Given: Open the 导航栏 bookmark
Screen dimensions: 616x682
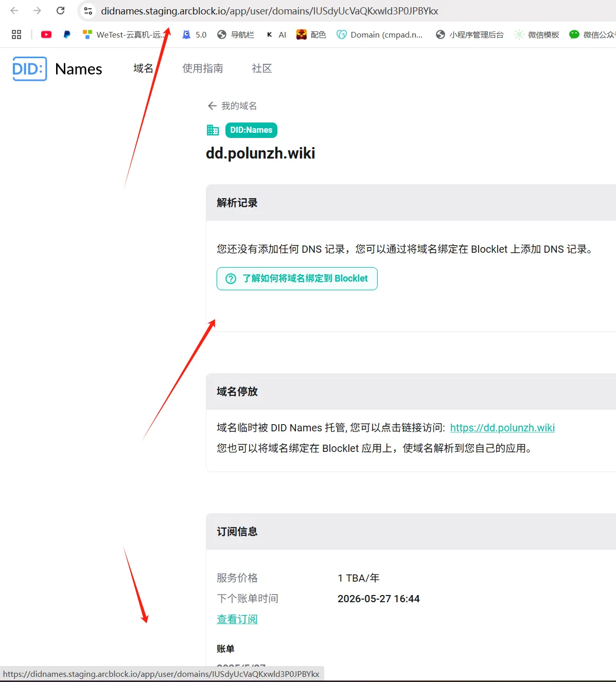Looking at the screenshot, I should (236, 34).
